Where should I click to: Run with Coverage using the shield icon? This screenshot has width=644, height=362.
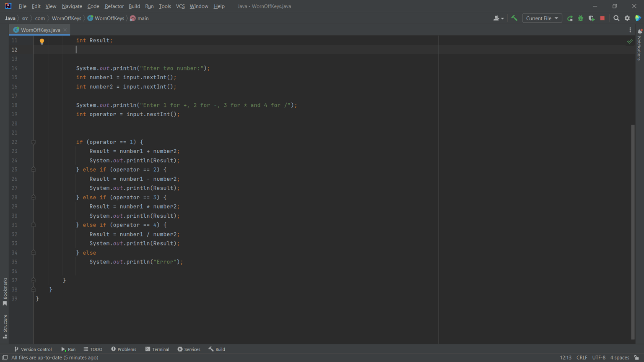[592, 18]
